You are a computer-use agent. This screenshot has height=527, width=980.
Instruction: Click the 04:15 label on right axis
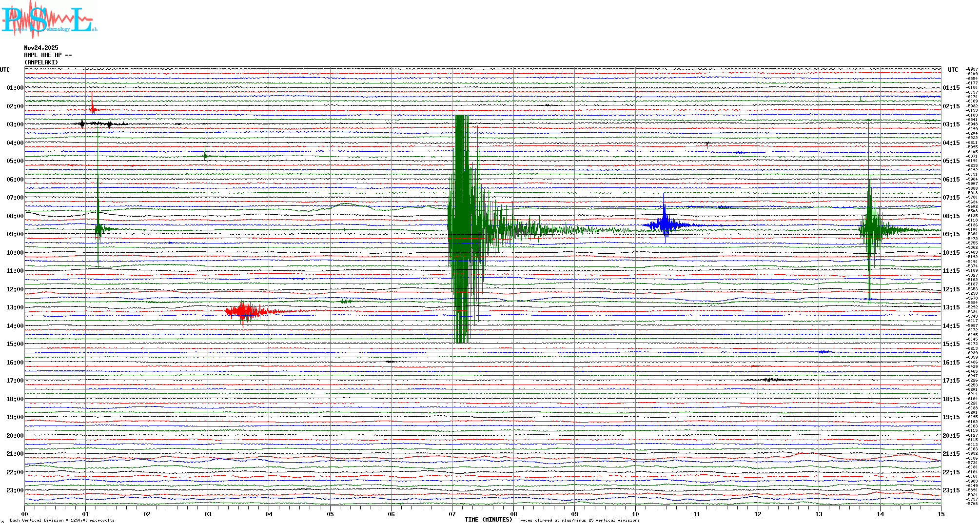[x=951, y=143]
